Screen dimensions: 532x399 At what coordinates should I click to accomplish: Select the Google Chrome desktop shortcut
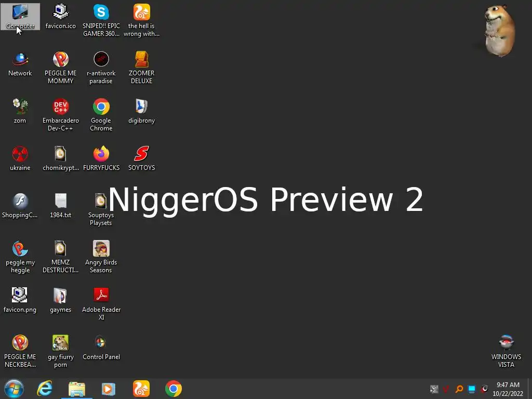pos(101,115)
